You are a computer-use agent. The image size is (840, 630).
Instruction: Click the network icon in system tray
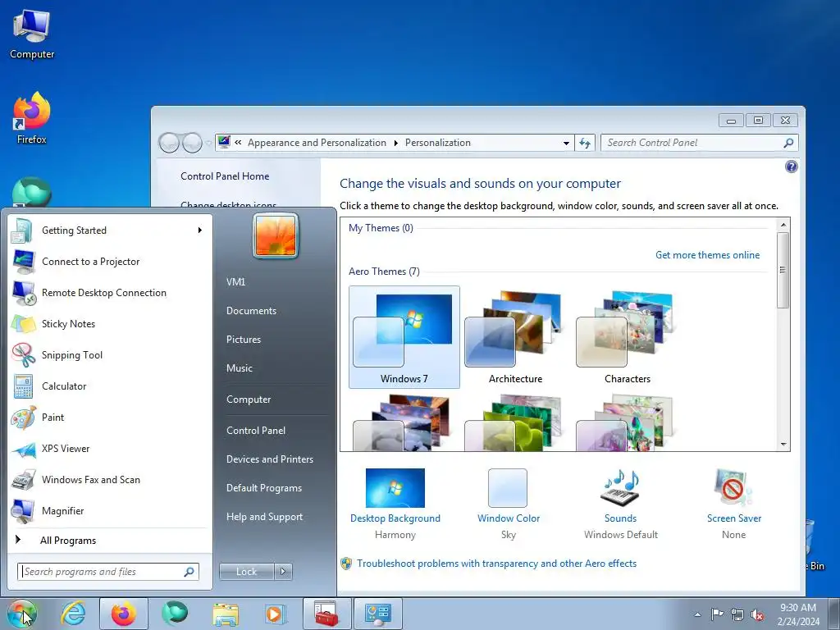click(737, 614)
